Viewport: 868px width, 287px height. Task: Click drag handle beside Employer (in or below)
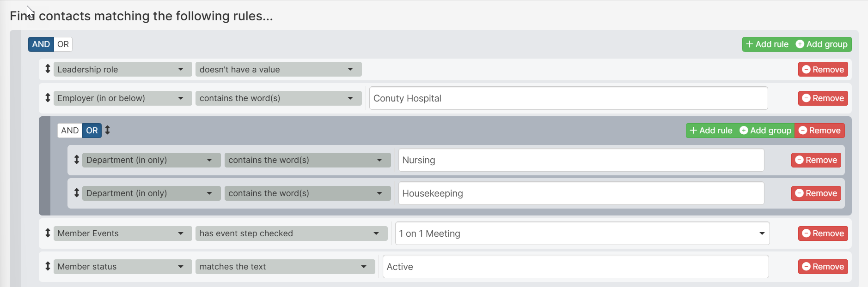click(48, 98)
